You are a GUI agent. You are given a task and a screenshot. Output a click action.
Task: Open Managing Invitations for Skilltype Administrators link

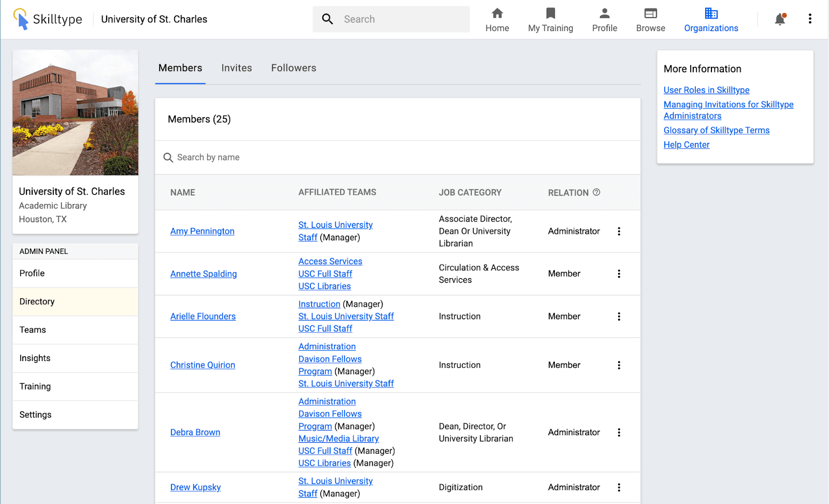(728, 110)
